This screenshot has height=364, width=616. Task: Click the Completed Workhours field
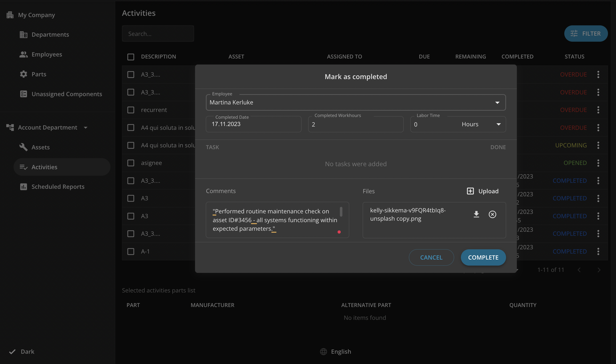tap(355, 124)
